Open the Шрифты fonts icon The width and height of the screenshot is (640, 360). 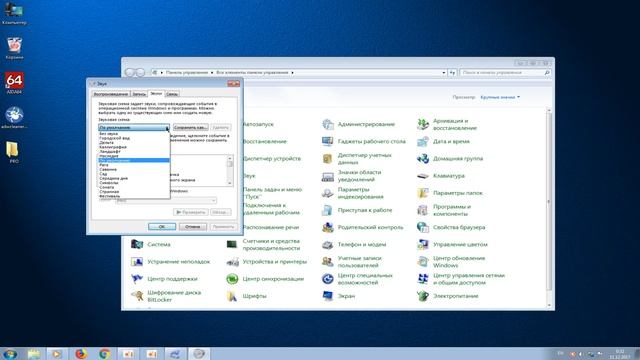pos(232,296)
